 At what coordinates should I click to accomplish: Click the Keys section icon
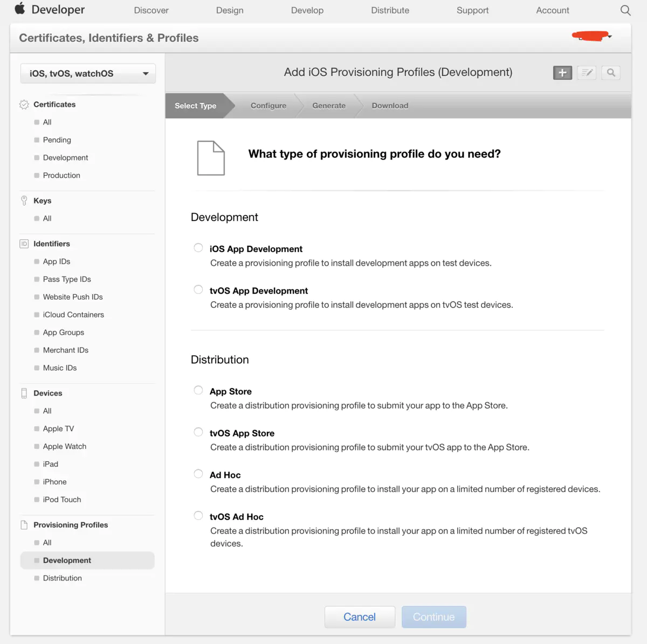24,200
